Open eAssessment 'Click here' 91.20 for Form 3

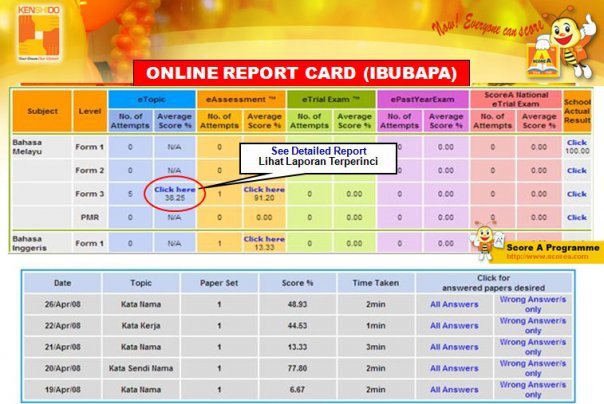tap(263, 193)
